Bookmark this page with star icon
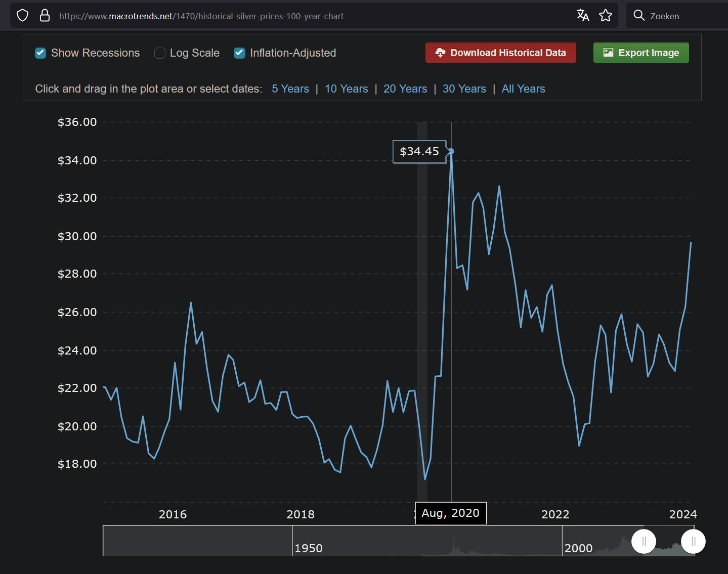Viewport: 728px width, 574px height. 606,16
